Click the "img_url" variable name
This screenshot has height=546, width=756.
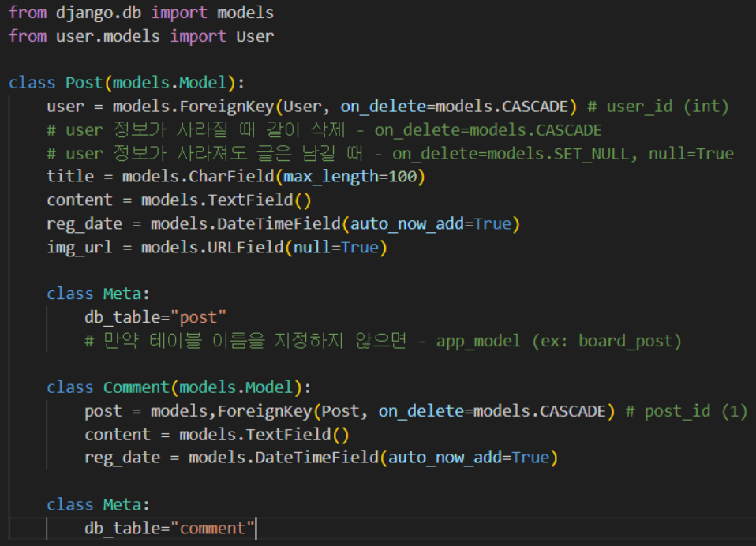[x=80, y=247]
